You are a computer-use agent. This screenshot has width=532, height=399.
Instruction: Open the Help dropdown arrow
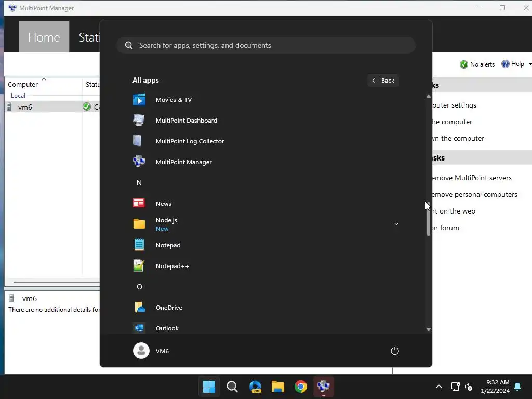point(530,64)
